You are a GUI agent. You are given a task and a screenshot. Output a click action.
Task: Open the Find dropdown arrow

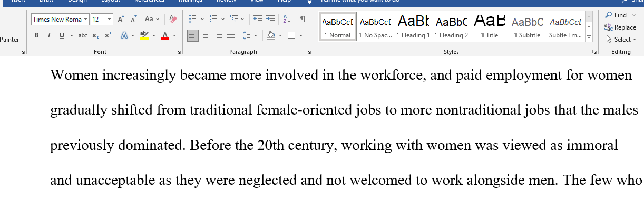(x=633, y=15)
